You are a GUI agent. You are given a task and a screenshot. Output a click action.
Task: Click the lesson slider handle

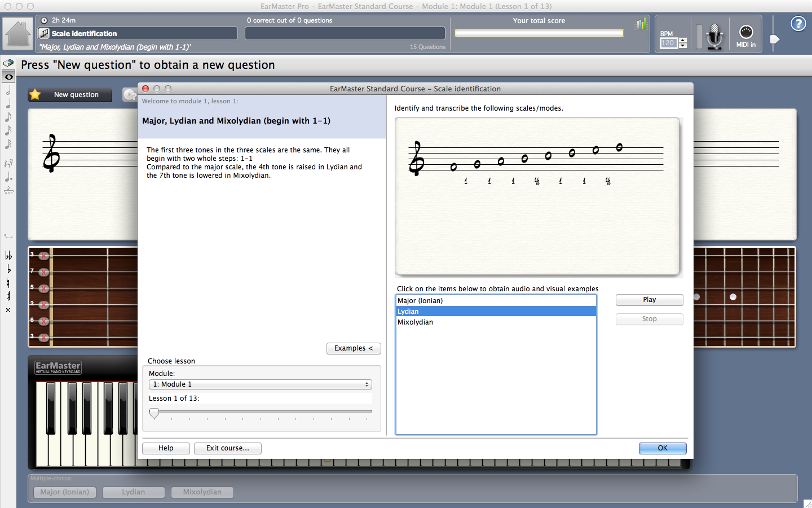pyautogui.click(x=154, y=413)
